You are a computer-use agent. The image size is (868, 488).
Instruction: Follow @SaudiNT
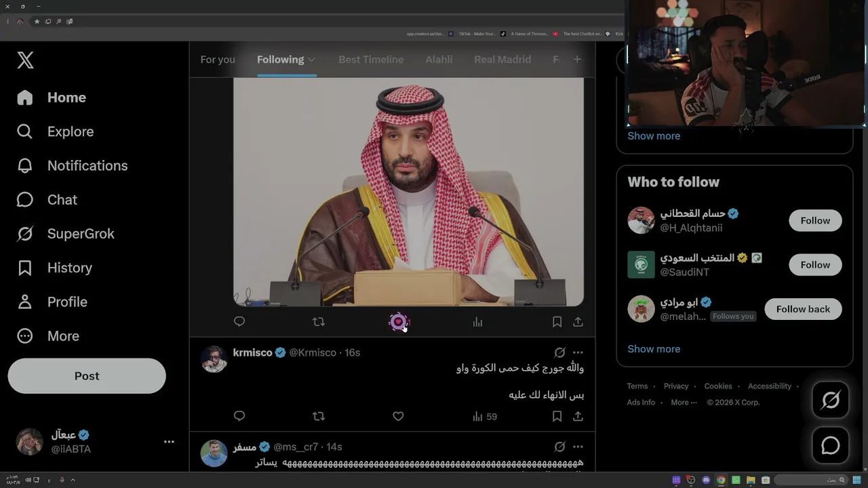click(815, 265)
